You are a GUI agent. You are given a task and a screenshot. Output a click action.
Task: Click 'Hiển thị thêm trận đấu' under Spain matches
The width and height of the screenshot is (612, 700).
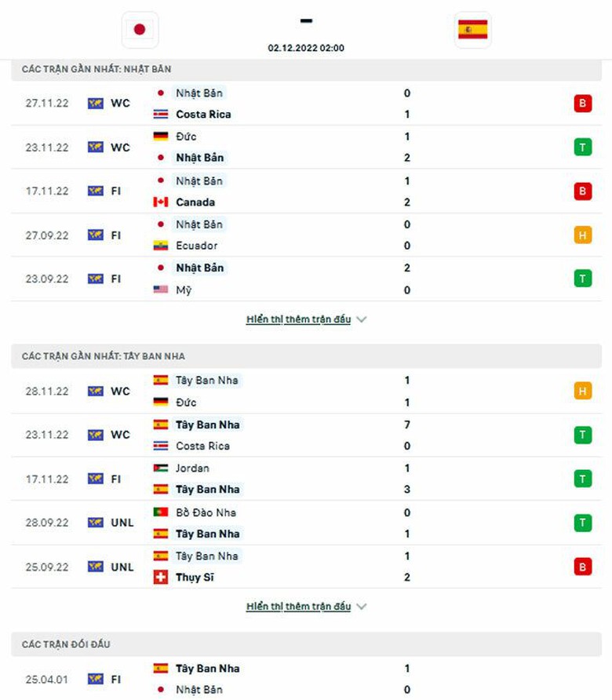[x=298, y=607]
